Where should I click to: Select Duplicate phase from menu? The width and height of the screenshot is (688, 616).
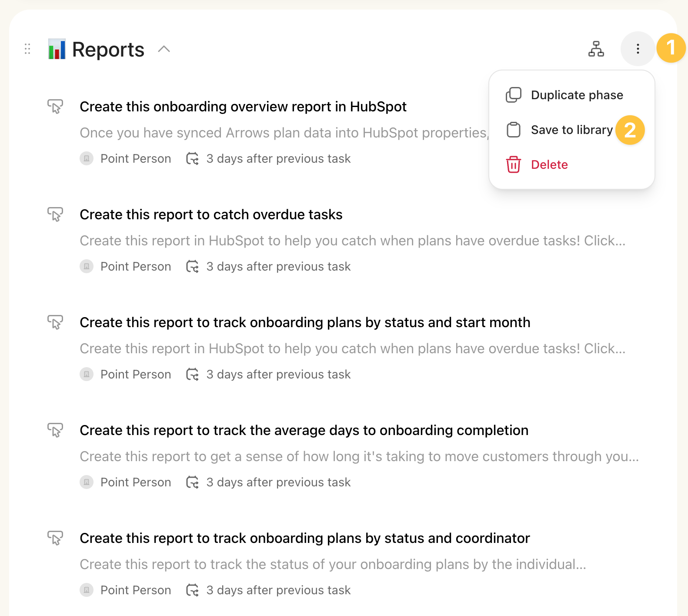tap(577, 95)
